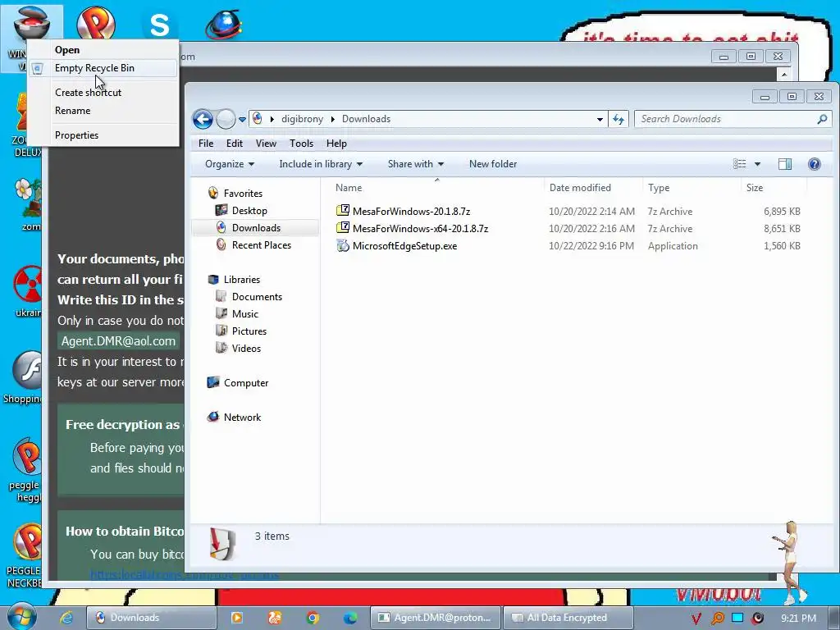Open the Edit menu in Explorer
This screenshot has height=630, width=840.
coord(234,144)
